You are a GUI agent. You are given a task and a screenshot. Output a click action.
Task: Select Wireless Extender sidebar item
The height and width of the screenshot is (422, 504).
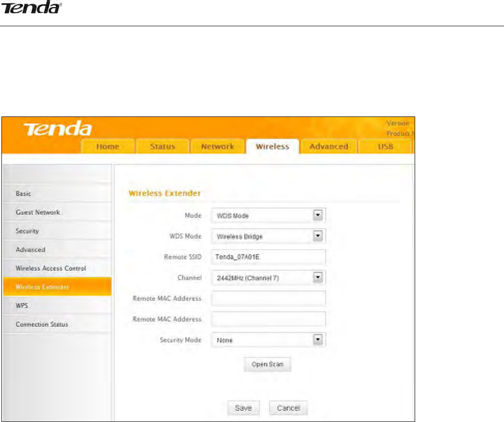coord(57,287)
